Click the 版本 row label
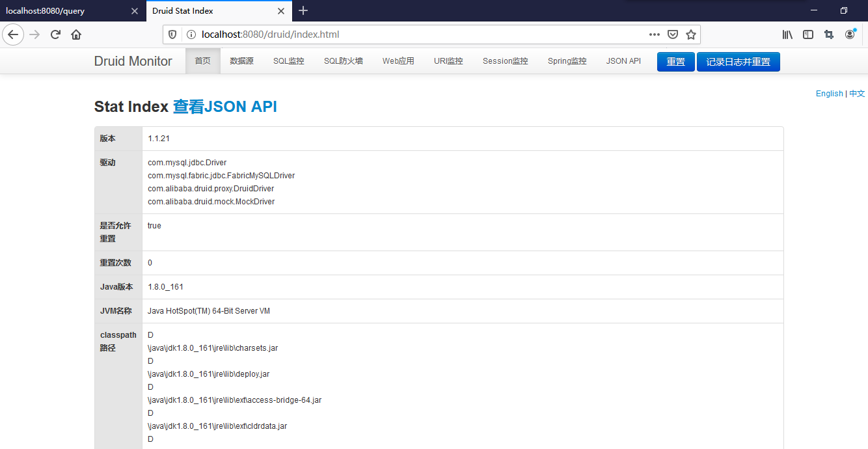Viewport: 868px width, 449px height. 107,139
